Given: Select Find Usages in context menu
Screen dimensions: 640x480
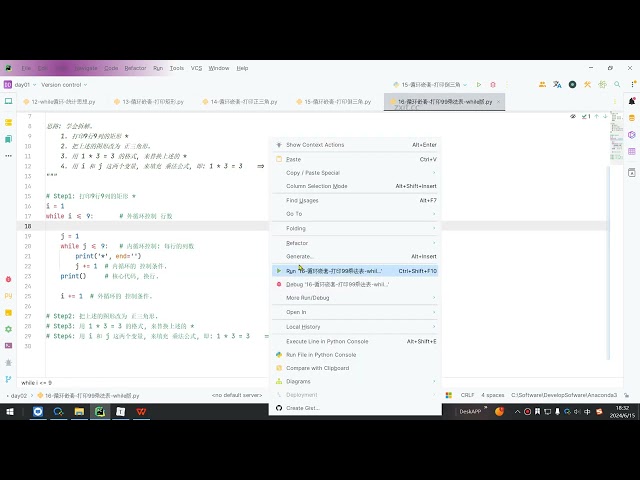Looking at the screenshot, I should 355,200.
